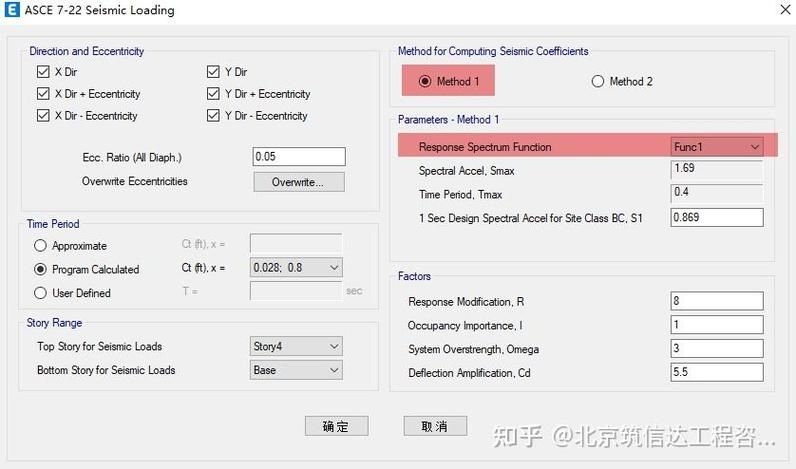Cancel with the 取消 button
796x469 pixels.
coord(435,426)
